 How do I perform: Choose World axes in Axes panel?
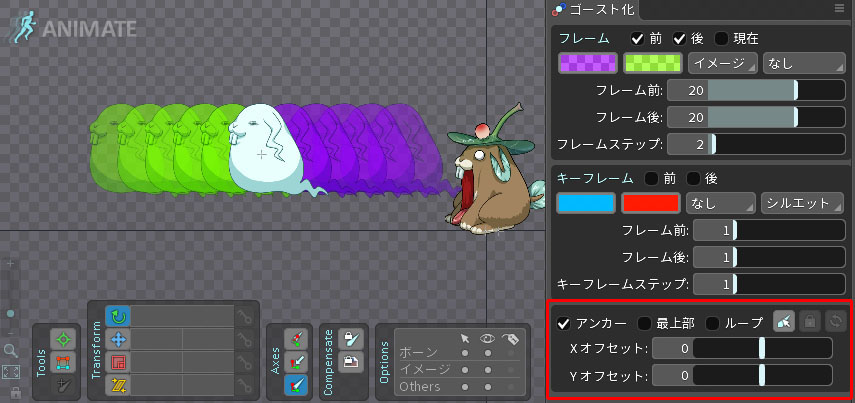[x=296, y=385]
